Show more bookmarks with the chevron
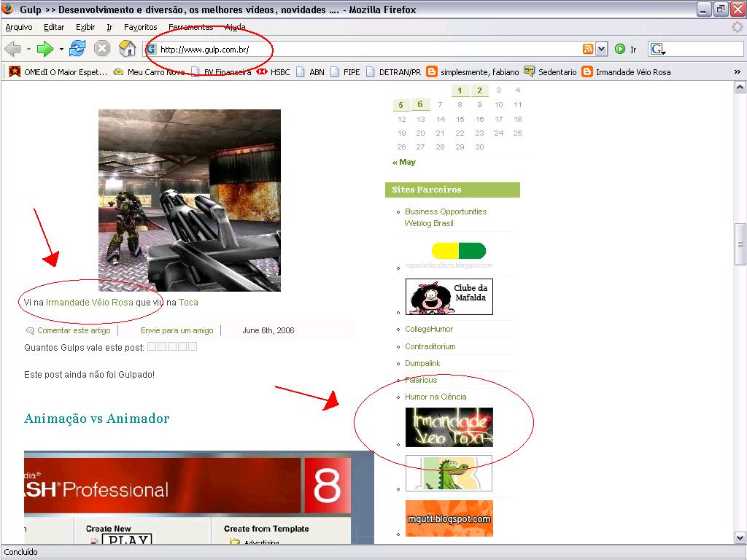 pos(737,72)
